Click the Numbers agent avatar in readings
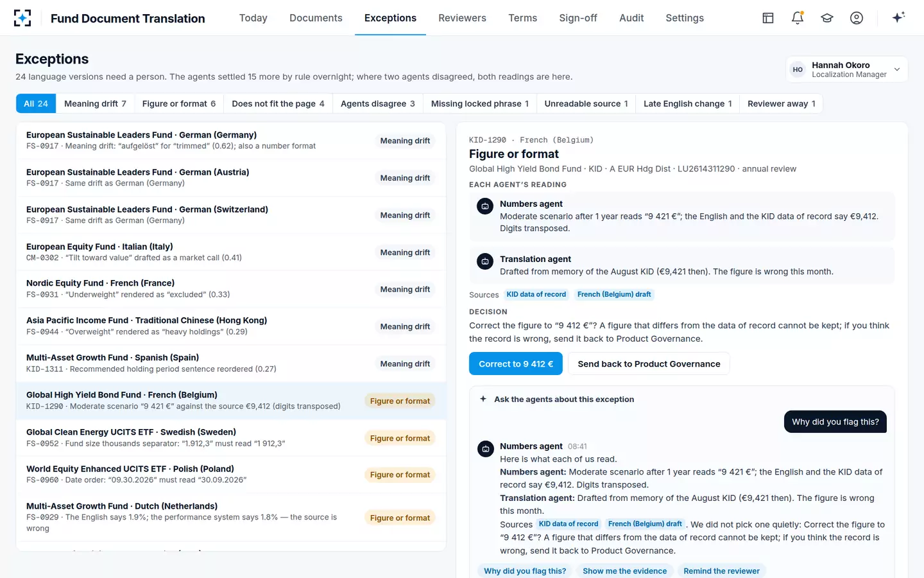The image size is (924, 578). tap(485, 206)
